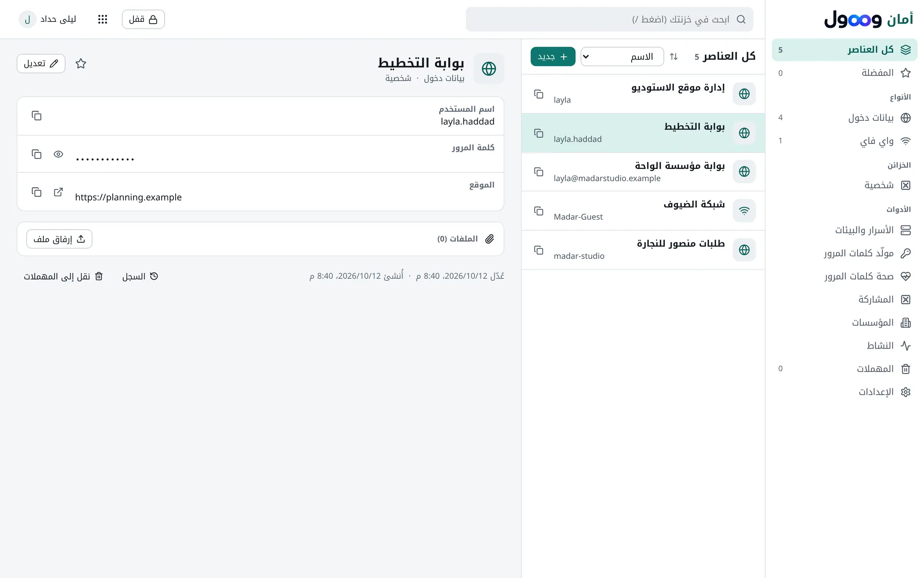This screenshot has height=578, width=924.
Task: Copy the بوابة مؤسسة الواحة entry value
Action: point(538,172)
